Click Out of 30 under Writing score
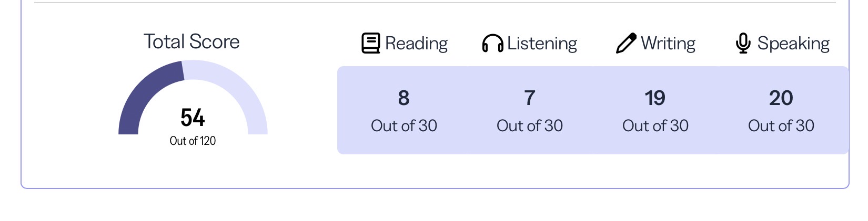 point(655,126)
